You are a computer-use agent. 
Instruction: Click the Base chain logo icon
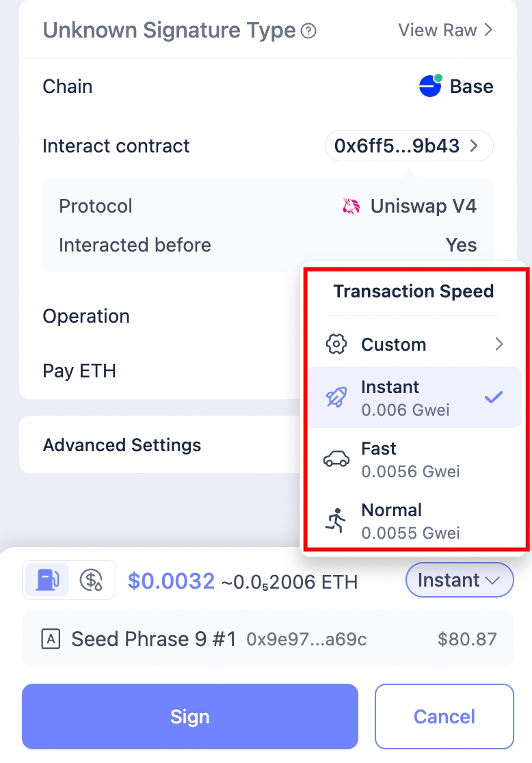(x=430, y=86)
